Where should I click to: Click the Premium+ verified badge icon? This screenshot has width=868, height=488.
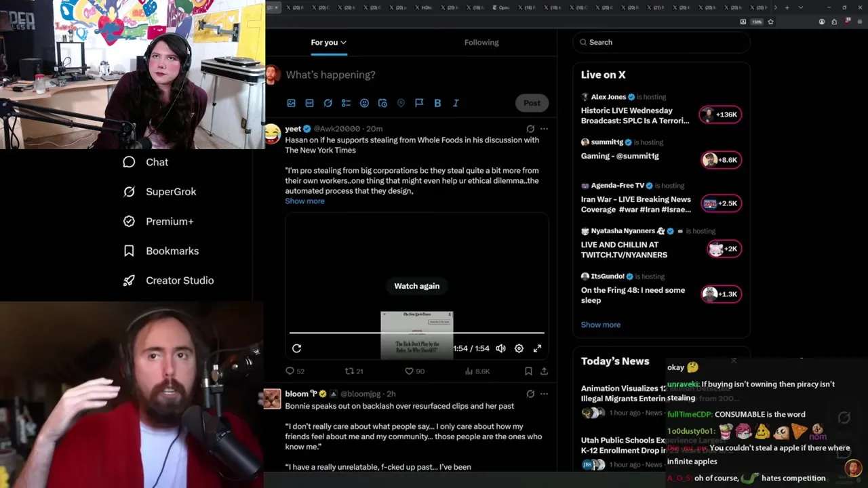click(x=129, y=222)
